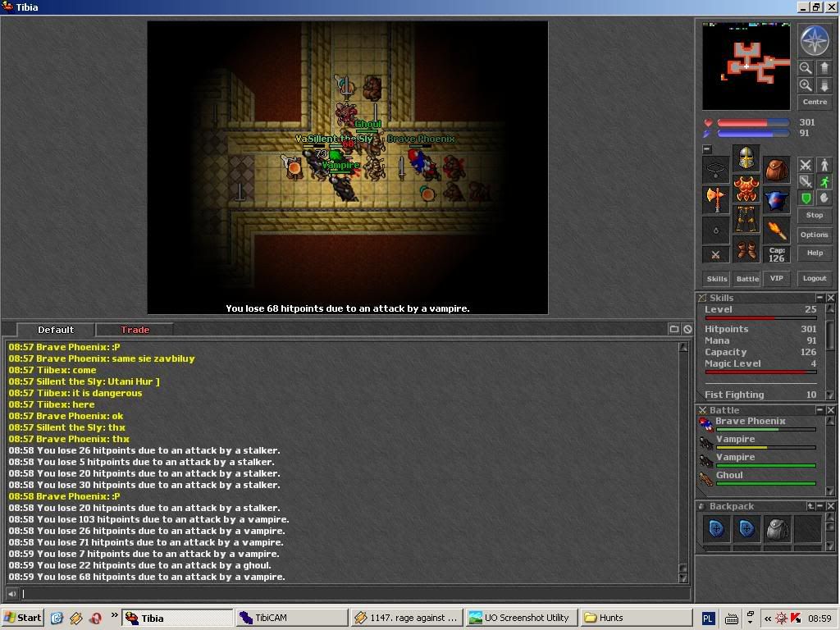This screenshot has width=840, height=630.
Task: Click the Stop button
Action: [x=815, y=215]
